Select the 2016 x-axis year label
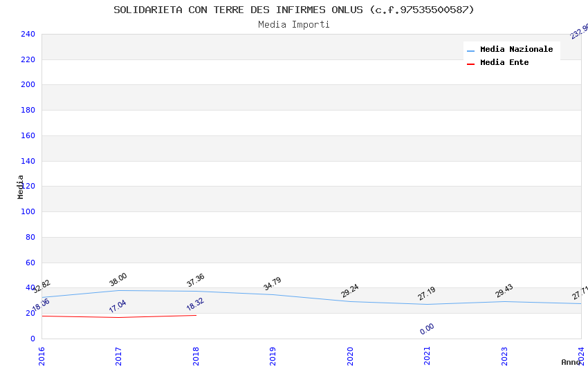588x380 pixels. coord(42,356)
